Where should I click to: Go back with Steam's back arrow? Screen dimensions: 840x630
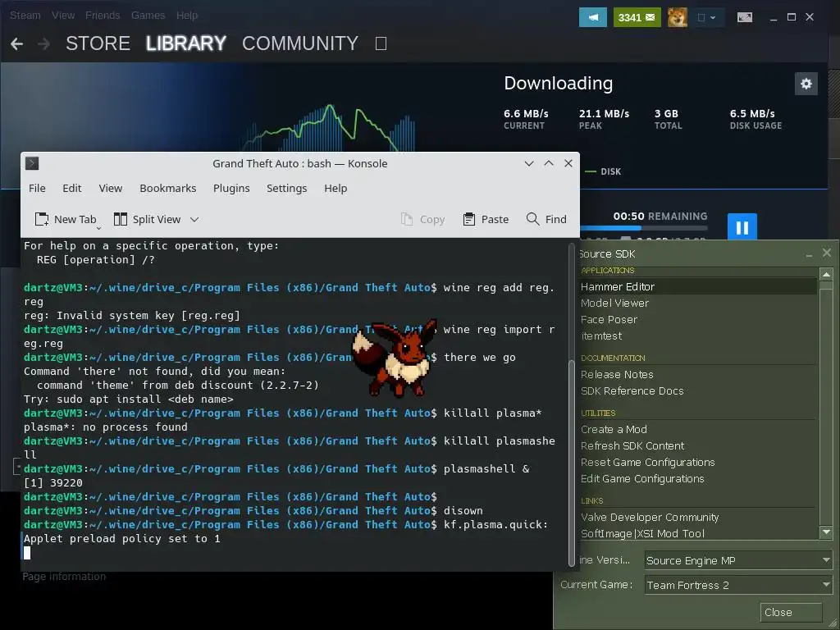16,43
